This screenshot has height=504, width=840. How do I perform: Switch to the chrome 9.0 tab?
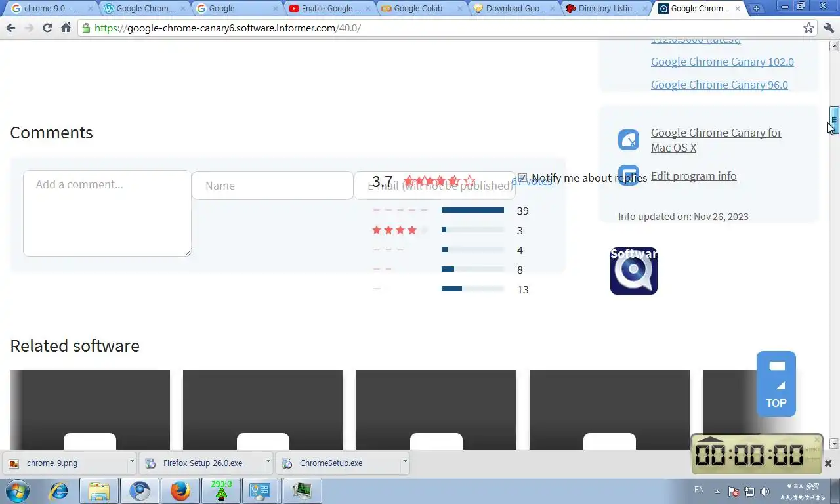coord(51,9)
